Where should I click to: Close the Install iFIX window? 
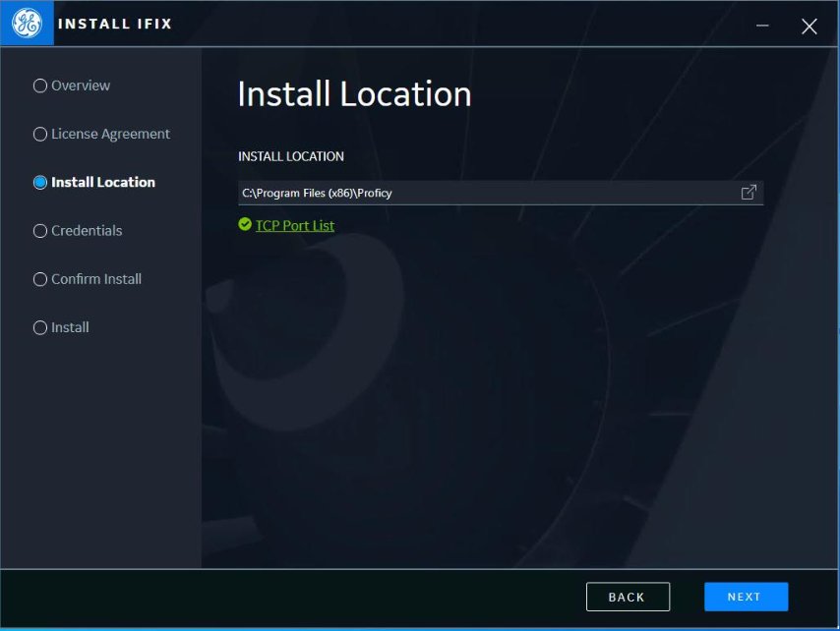[x=809, y=26]
